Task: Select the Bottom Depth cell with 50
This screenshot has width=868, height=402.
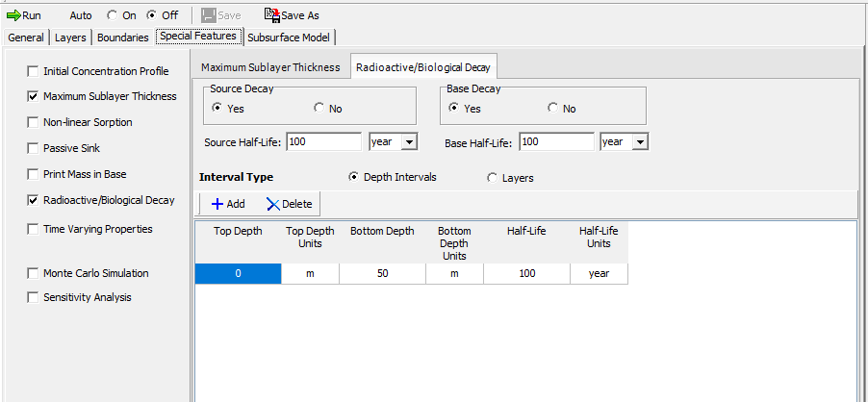Action: click(x=383, y=274)
